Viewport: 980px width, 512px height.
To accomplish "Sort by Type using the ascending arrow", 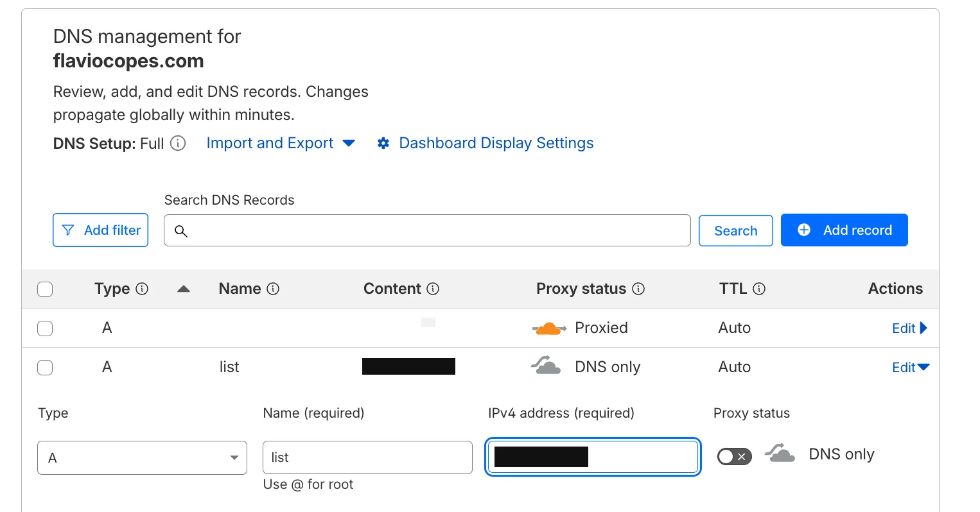I will click(x=184, y=289).
